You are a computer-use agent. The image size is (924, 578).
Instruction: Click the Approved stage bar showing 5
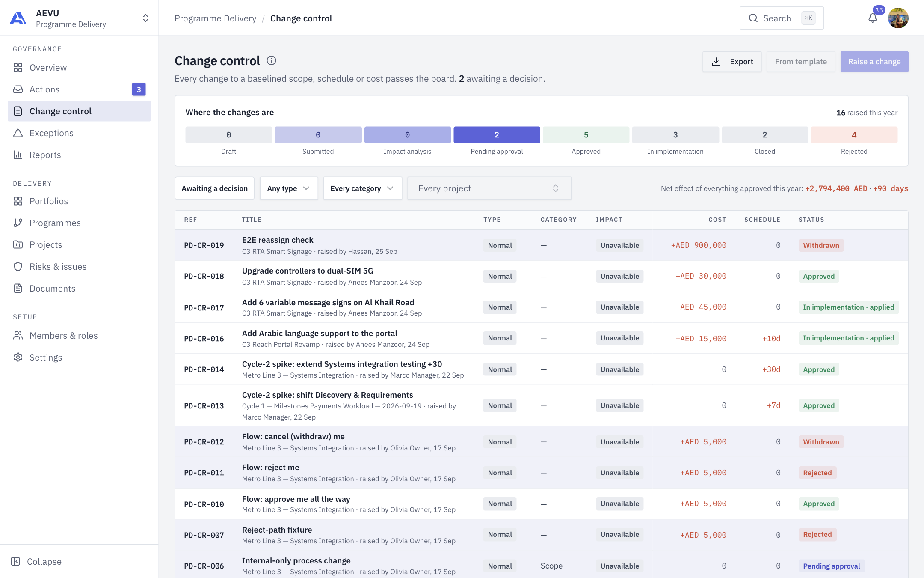[x=586, y=135]
